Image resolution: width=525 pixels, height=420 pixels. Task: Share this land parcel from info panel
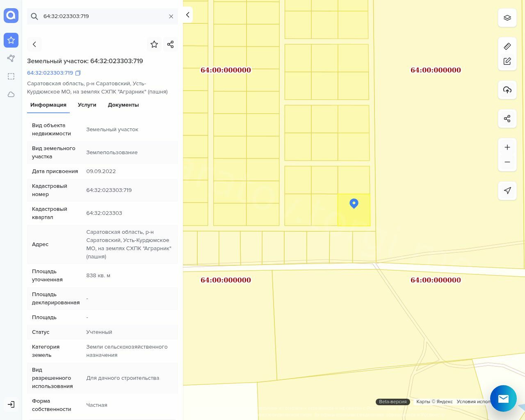tap(171, 44)
